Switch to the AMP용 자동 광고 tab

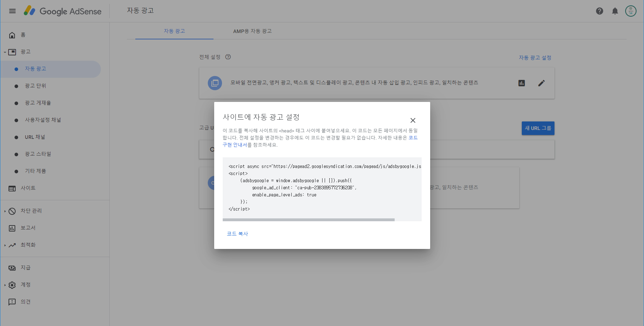point(253,31)
